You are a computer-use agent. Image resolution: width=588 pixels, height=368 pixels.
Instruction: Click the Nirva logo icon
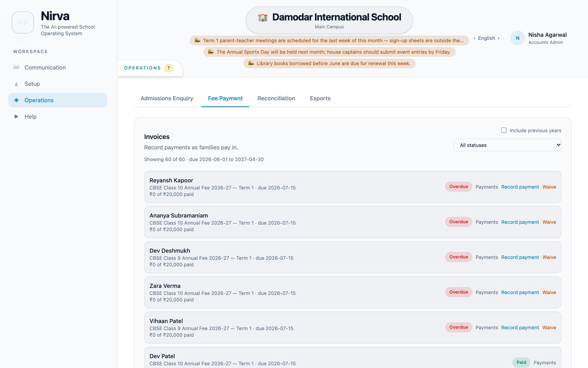[x=23, y=22]
